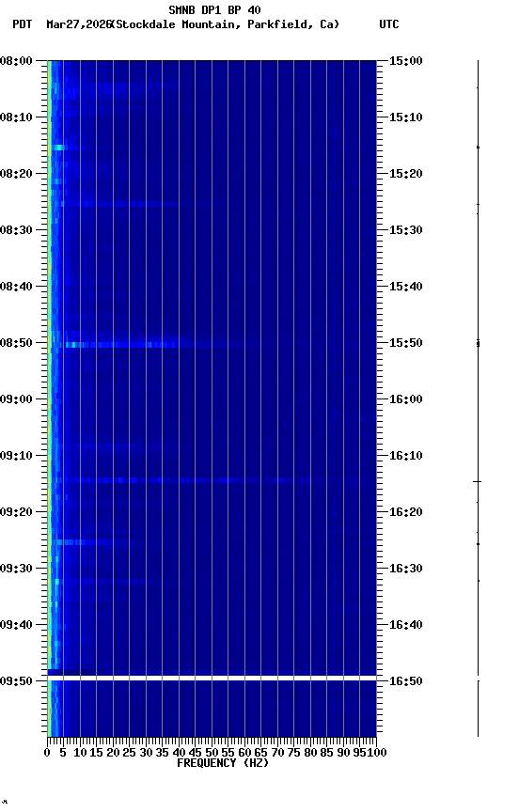519x812 pixels.
Task: Click the 15:00 UTC time label
Action: pos(406,61)
